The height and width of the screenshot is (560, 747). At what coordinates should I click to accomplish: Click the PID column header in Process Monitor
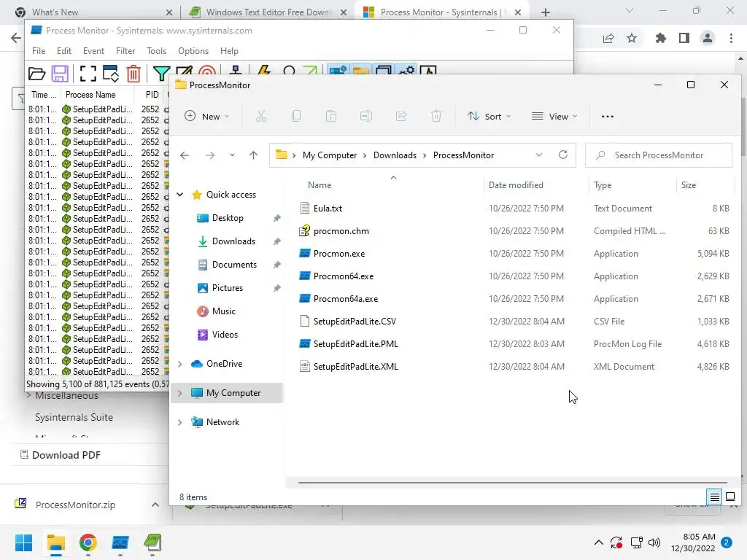pos(152,95)
